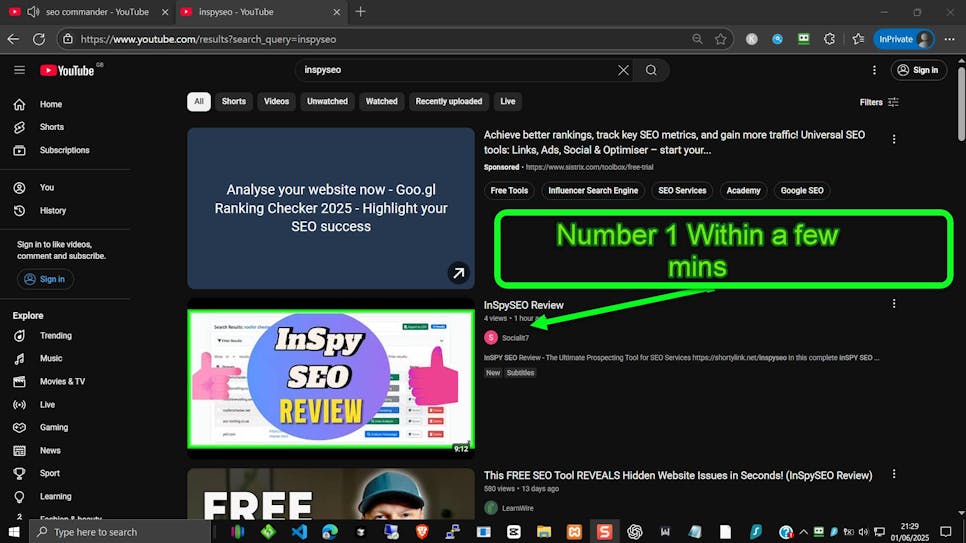Open Trending in the Explore section
The height and width of the screenshot is (543, 966).
click(x=55, y=336)
